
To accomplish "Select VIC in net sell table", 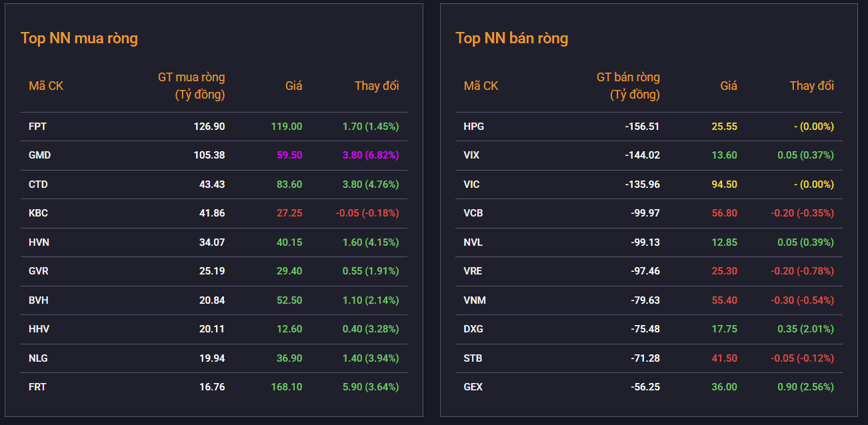I will [x=471, y=185].
